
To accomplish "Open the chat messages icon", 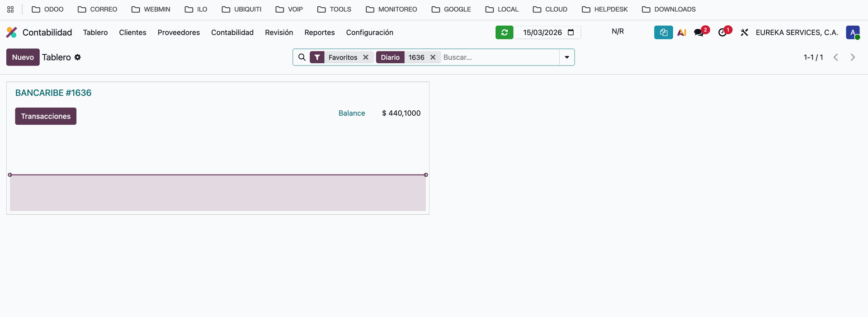I will click(x=699, y=33).
